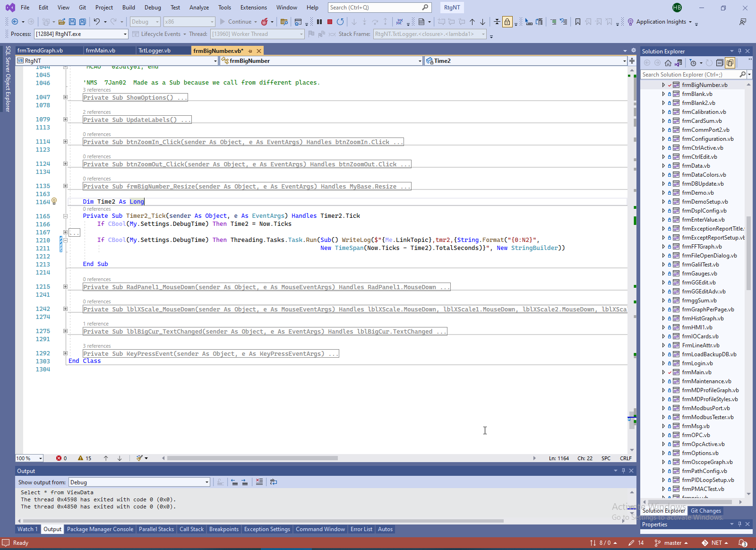Click the Solution Explorer vertical scrollbar thumb
The width and height of the screenshot is (756, 550).
(x=748, y=253)
